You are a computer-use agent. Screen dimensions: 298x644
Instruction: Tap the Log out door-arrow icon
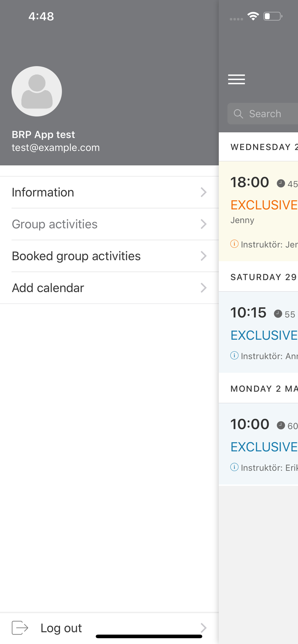click(20, 628)
